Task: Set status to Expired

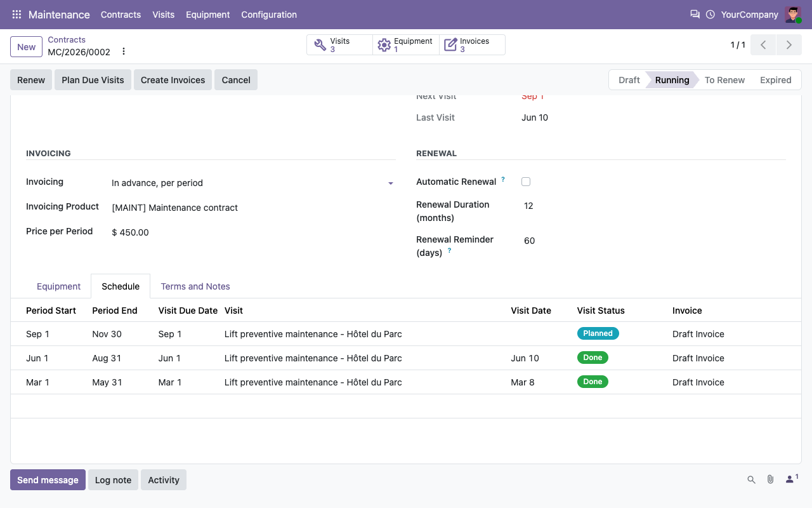Action: (x=775, y=80)
